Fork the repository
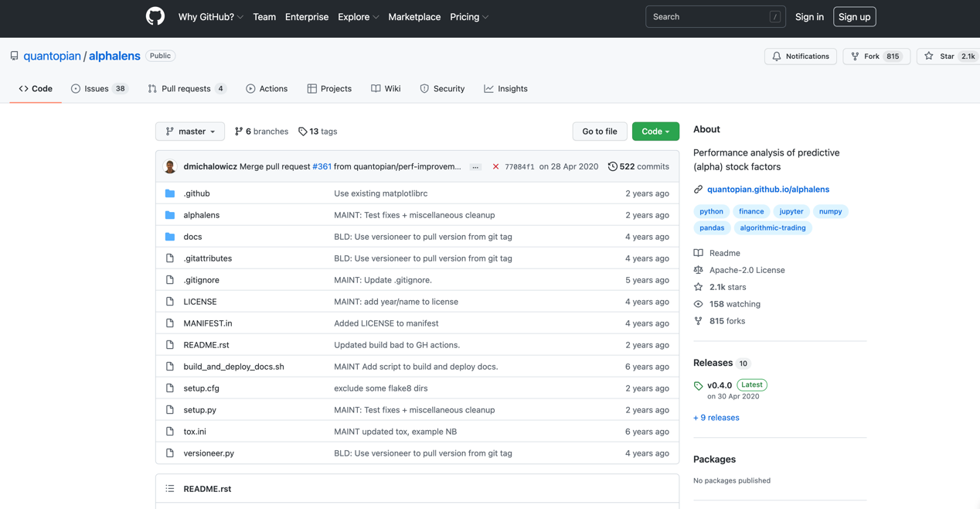 click(876, 56)
